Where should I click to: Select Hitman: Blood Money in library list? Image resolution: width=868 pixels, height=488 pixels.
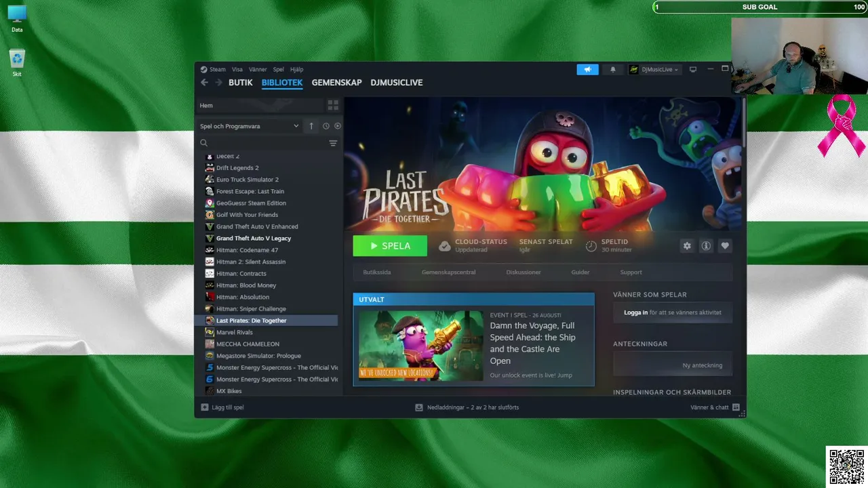click(246, 285)
